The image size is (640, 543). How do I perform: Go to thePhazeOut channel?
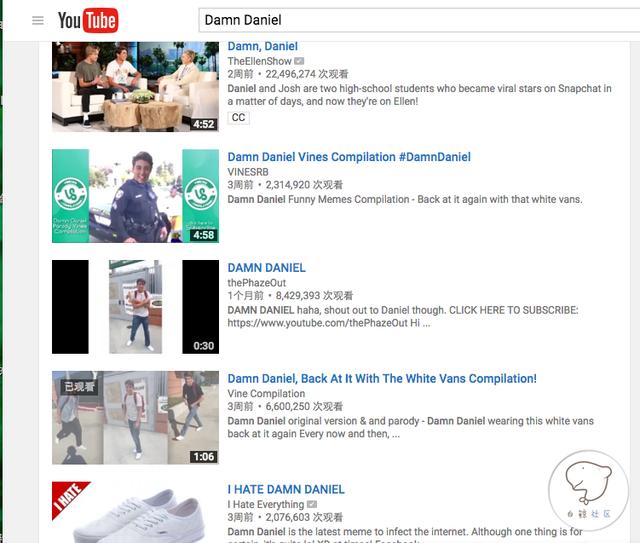257,282
